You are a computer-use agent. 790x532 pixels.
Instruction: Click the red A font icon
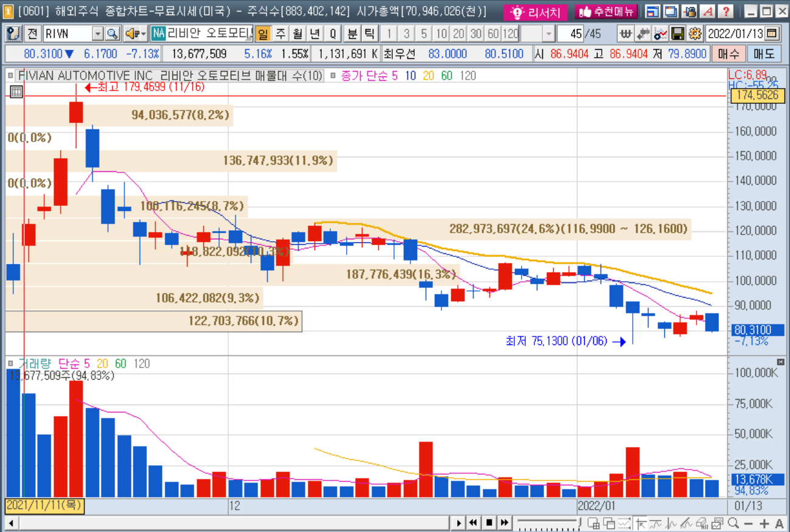pos(707,12)
